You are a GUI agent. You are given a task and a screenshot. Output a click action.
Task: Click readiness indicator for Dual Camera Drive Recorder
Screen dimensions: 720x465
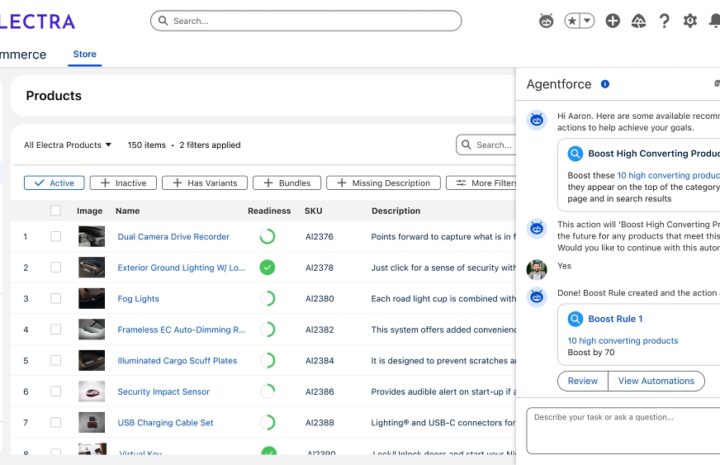click(267, 236)
